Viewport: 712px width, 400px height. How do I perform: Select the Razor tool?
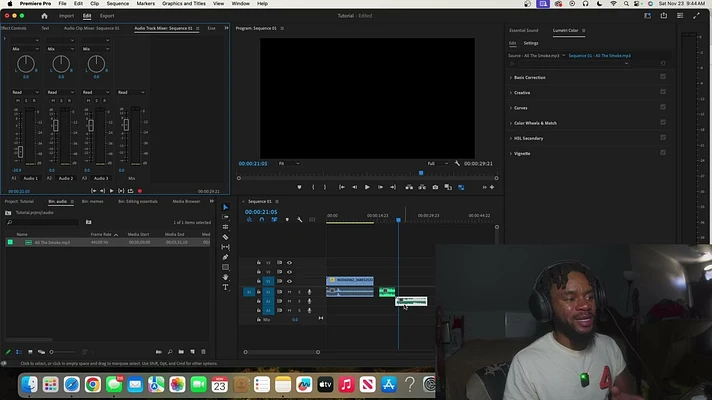[225, 237]
